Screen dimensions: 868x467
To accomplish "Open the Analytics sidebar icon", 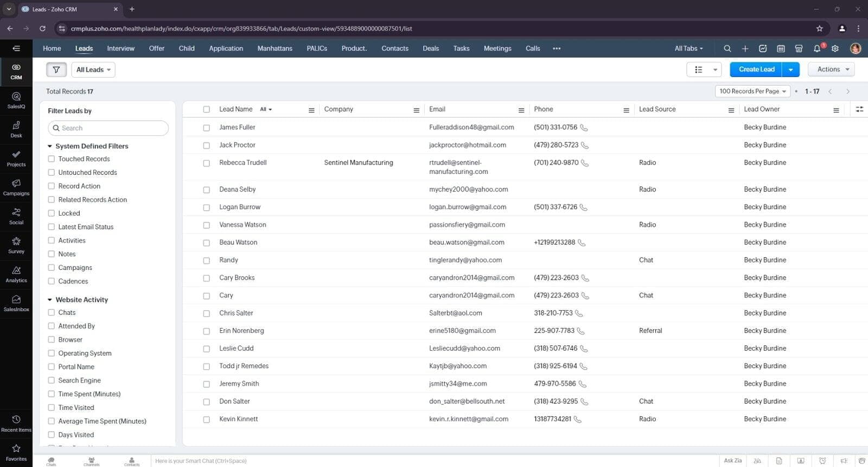I will click(16, 274).
